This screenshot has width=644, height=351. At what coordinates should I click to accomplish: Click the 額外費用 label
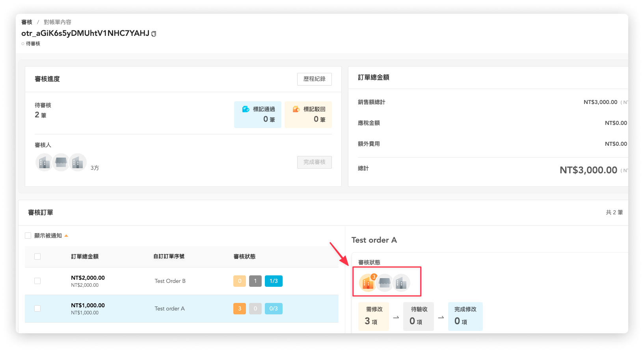tap(369, 144)
